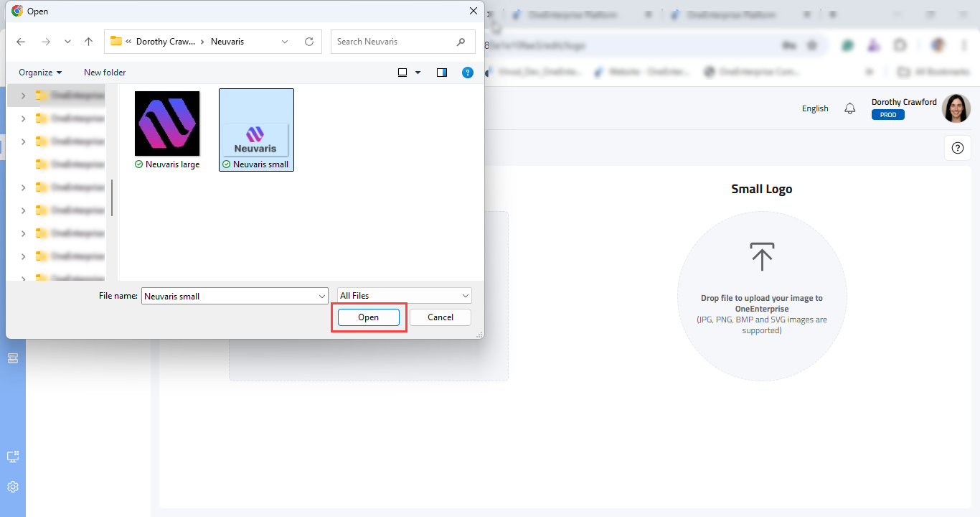
Task: Open the Organize dropdown menu
Action: point(40,73)
